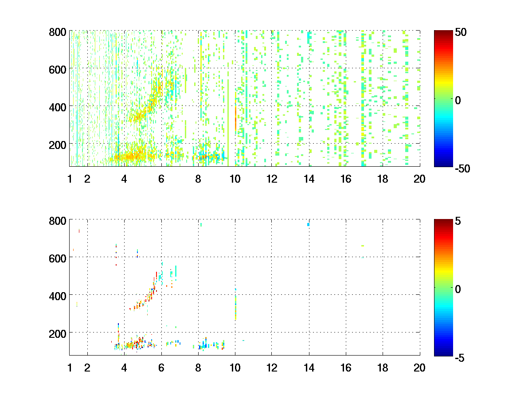Click x-tick '8' under the upper heatmap
The width and height of the screenshot is (532, 399).
tap(198, 179)
